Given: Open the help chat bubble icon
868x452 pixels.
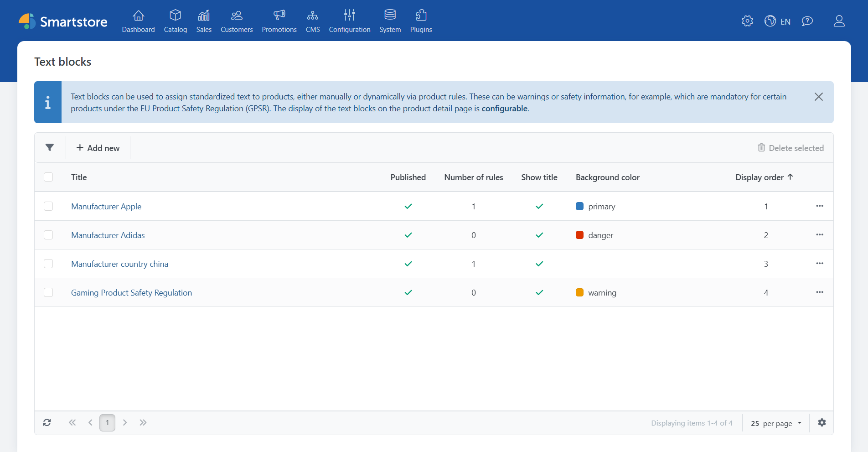Looking at the screenshot, I should coord(807,21).
